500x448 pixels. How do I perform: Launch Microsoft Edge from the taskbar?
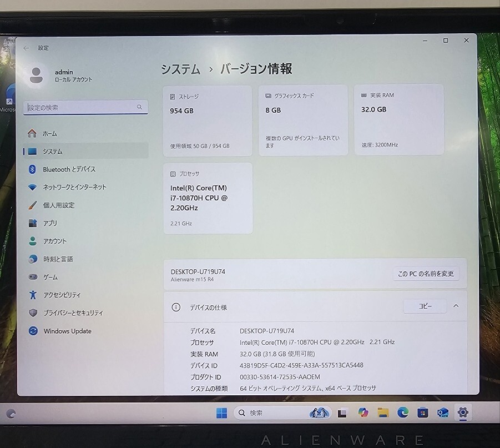click(403, 412)
